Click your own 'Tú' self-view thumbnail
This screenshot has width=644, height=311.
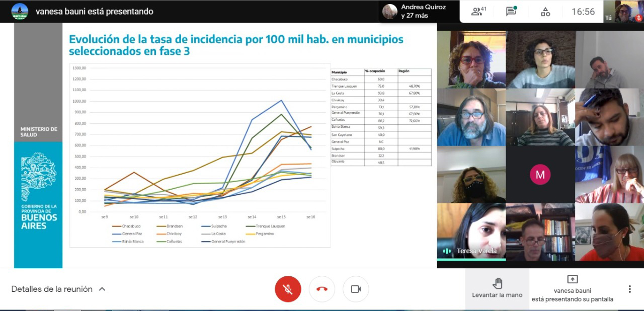click(x=625, y=11)
